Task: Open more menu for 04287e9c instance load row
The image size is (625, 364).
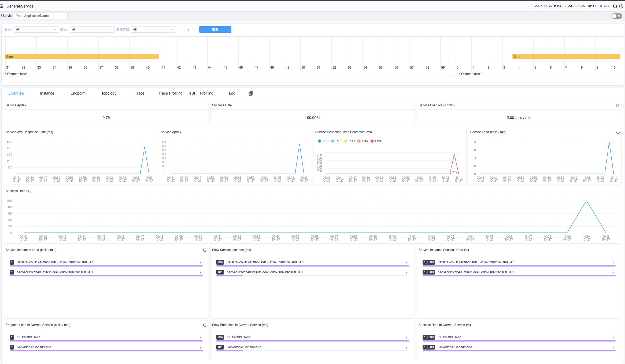Action: (x=200, y=262)
